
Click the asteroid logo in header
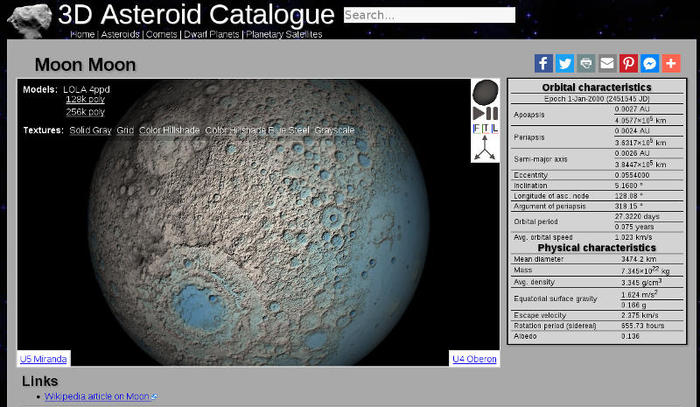27,18
